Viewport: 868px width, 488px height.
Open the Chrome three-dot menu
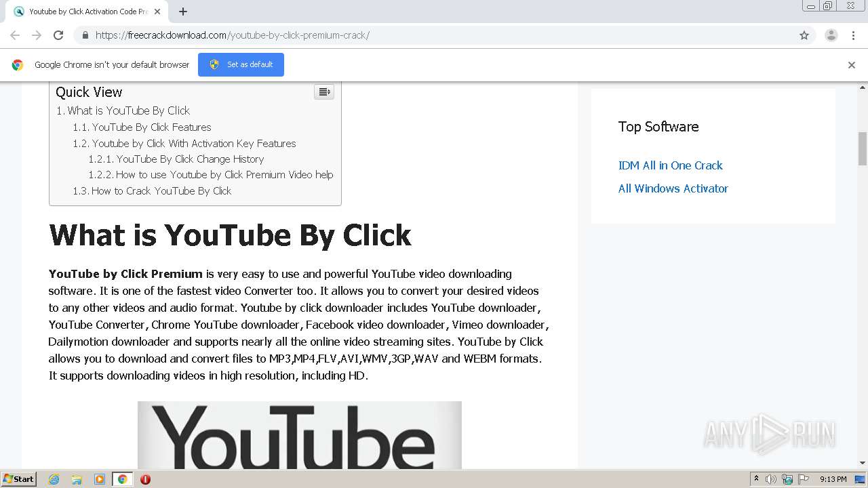[853, 35]
